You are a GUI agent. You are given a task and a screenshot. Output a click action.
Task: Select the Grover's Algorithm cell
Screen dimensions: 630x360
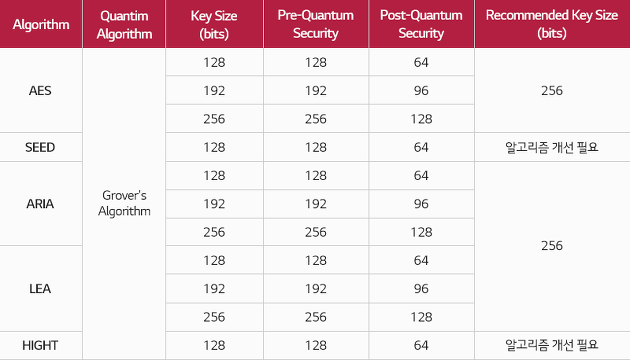pos(124,203)
